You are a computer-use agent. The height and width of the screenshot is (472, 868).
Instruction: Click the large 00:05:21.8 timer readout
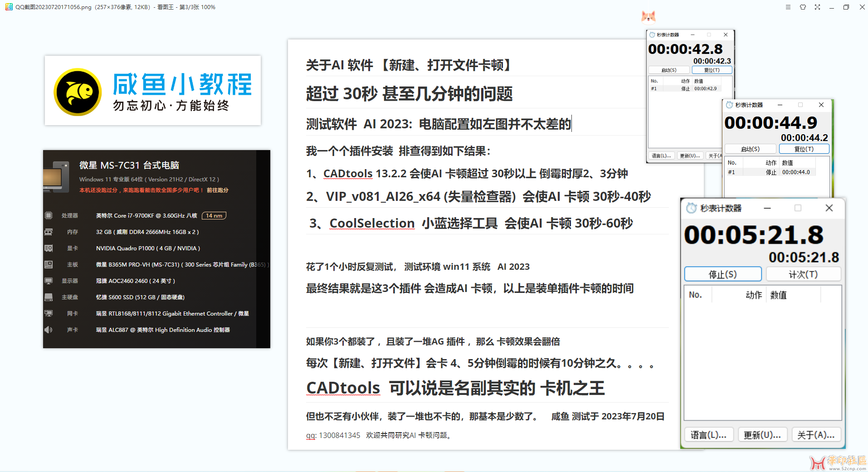click(754, 235)
